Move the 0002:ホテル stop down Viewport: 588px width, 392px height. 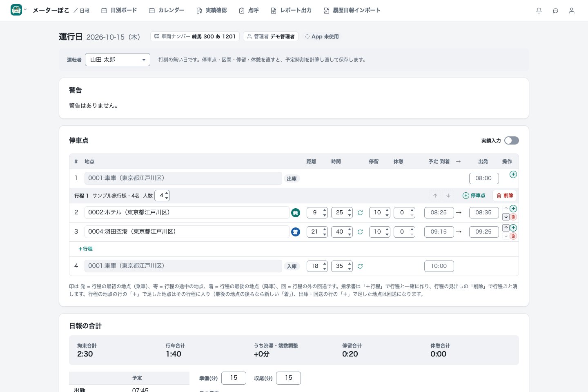point(506,217)
